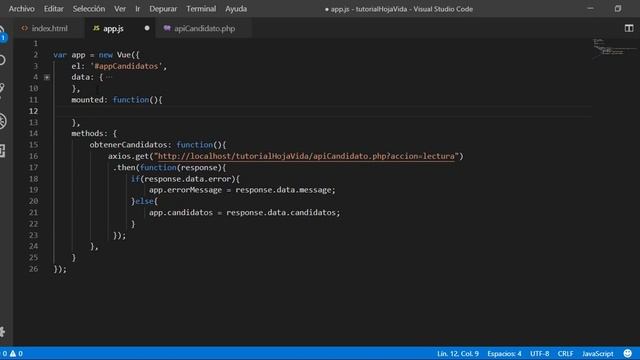Select the app.js editor tab
Image resolution: width=640 pixels, height=360 pixels.
(113, 28)
